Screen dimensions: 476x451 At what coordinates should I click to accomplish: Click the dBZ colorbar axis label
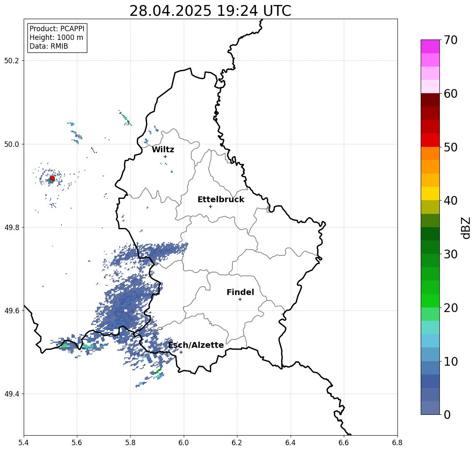[466, 228]
